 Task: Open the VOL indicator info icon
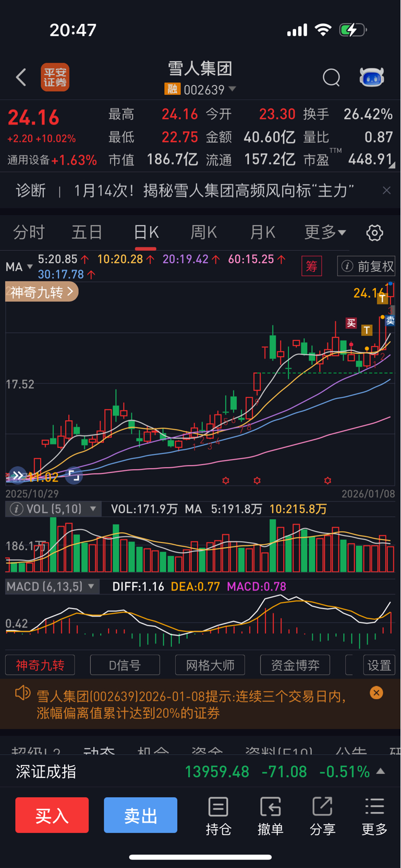pos(16,509)
